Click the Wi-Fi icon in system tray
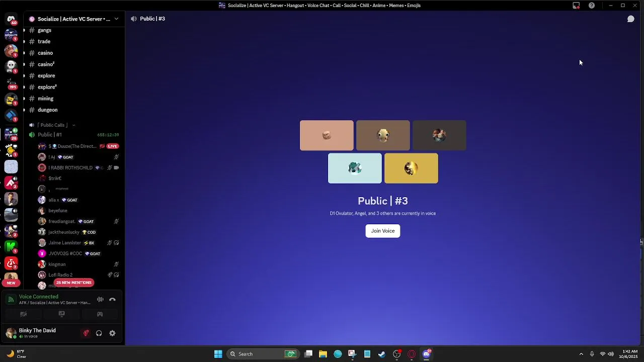The width and height of the screenshot is (644, 362). [x=602, y=354]
